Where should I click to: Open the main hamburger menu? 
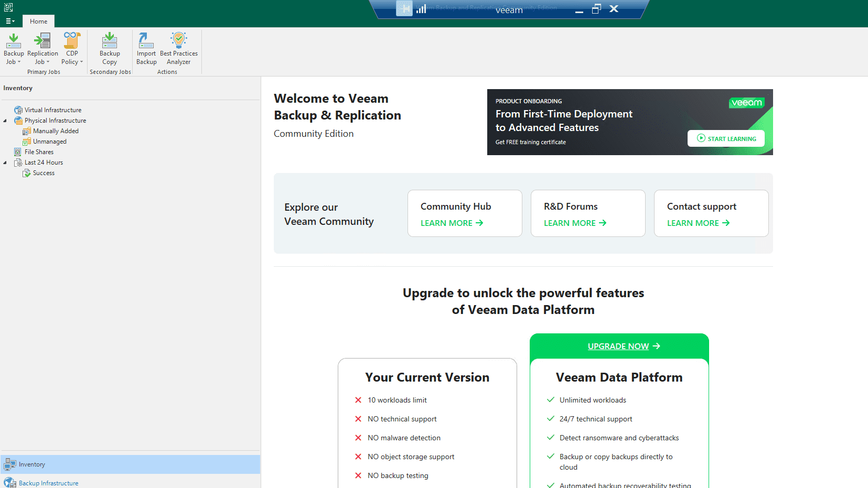pos(10,21)
